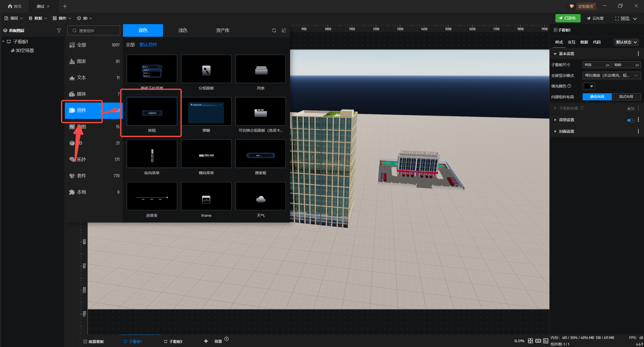Click the keyboard shortcuts icon
Screen dimensions: 644x347
tap(538, 341)
